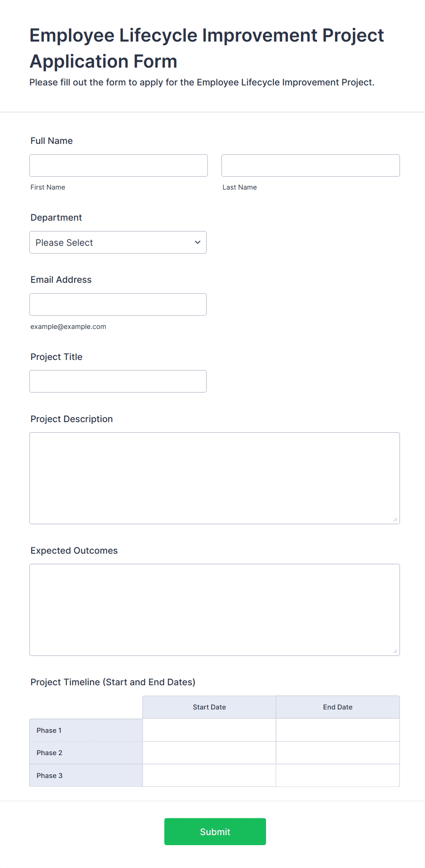Click inside the Project Description text area

point(214,477)
